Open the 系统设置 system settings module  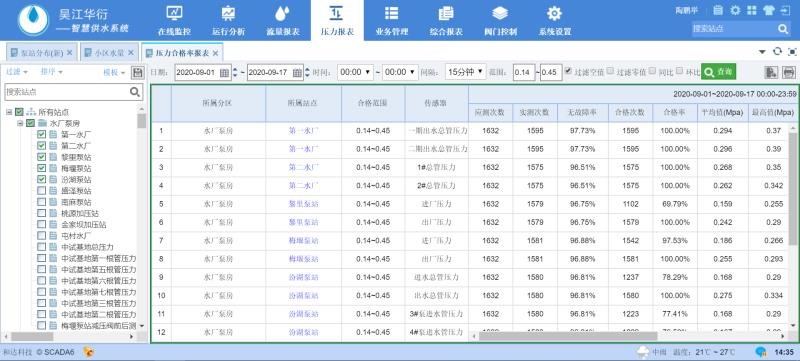555,20
